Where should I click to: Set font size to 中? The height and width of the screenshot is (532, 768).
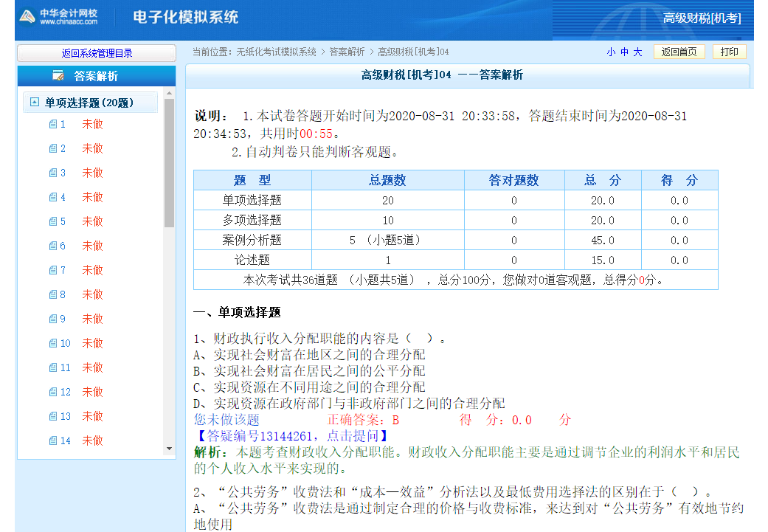(624, 52)
